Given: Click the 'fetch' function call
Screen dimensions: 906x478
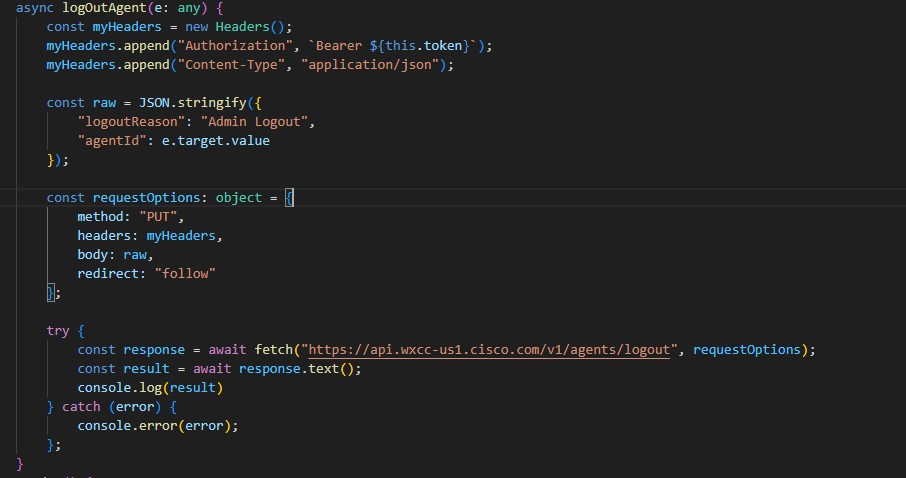Looking at the screenshot, I should (273, 350).
